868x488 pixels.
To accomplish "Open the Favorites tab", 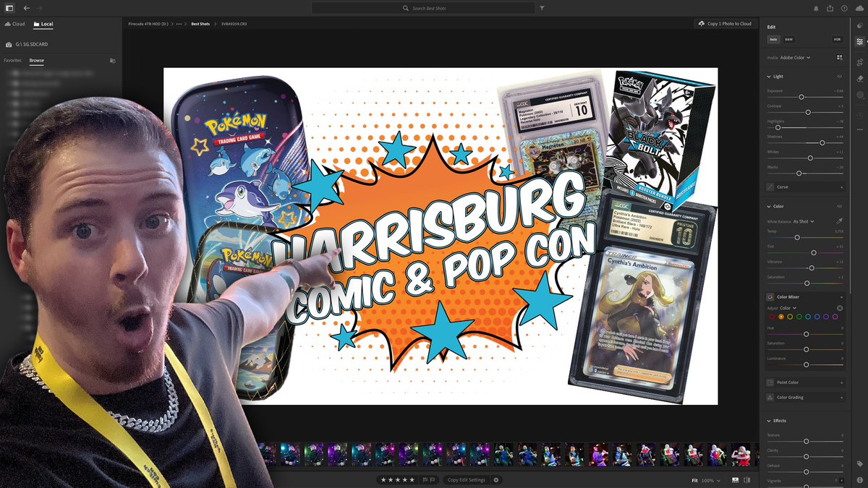I will tap(12, 61).
